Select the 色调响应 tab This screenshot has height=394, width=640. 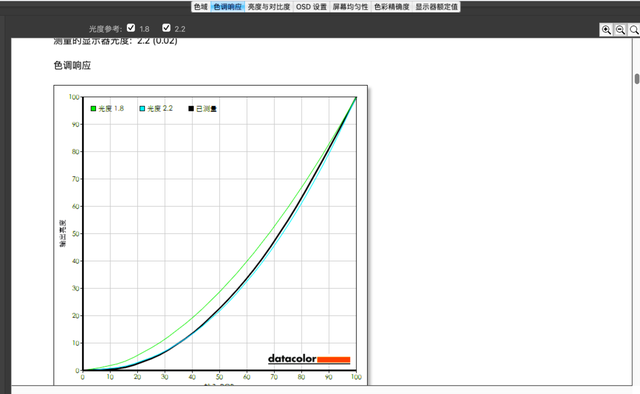pos(227,7)
